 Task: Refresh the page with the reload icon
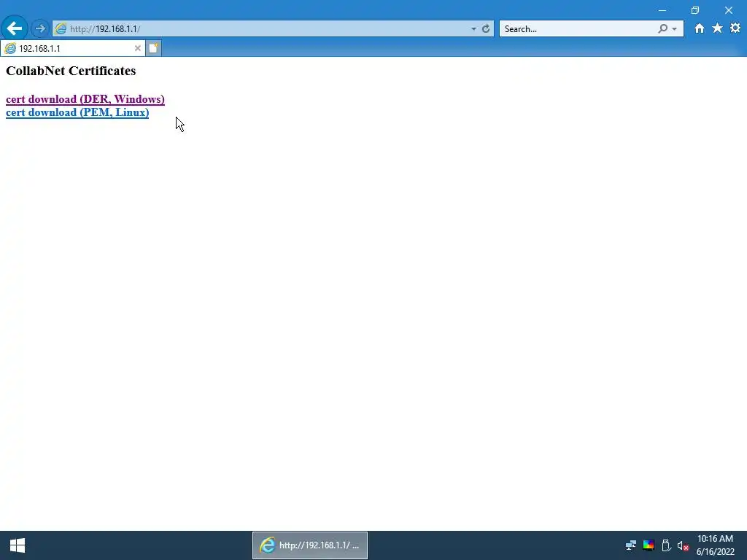pos(486,29)
